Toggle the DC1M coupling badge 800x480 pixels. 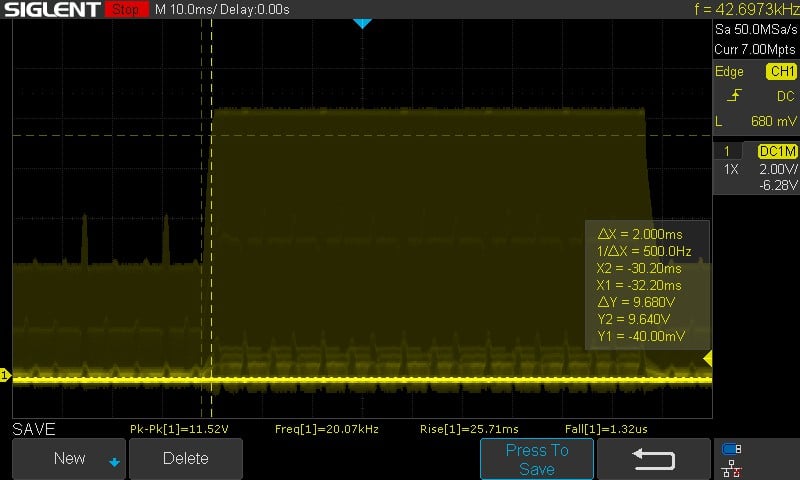point(777,151)
